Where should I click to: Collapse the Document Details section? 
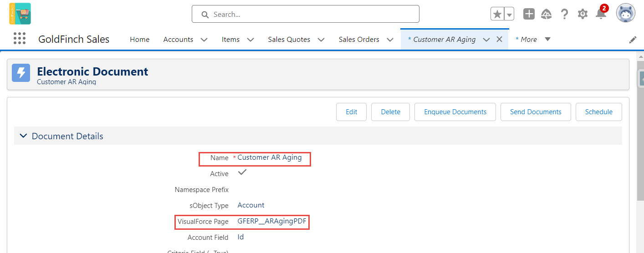(x=23, y=136)
